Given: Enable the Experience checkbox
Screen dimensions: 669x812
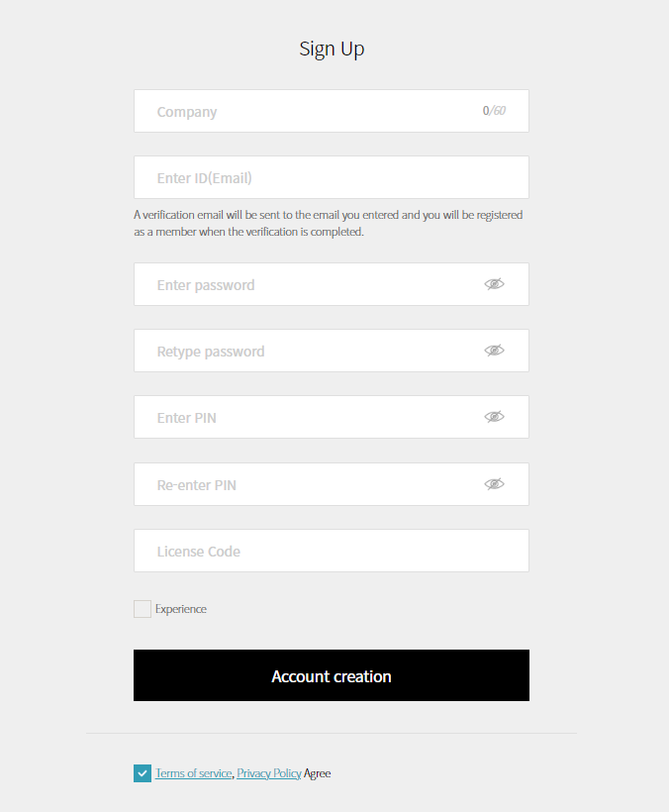Looking at the screenshot, I should coord(143,609).
